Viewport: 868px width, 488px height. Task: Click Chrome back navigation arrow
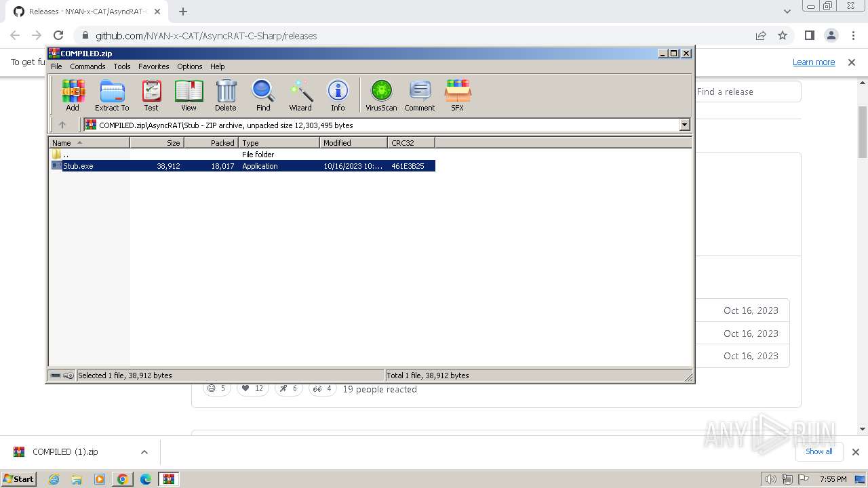[15, 35]
